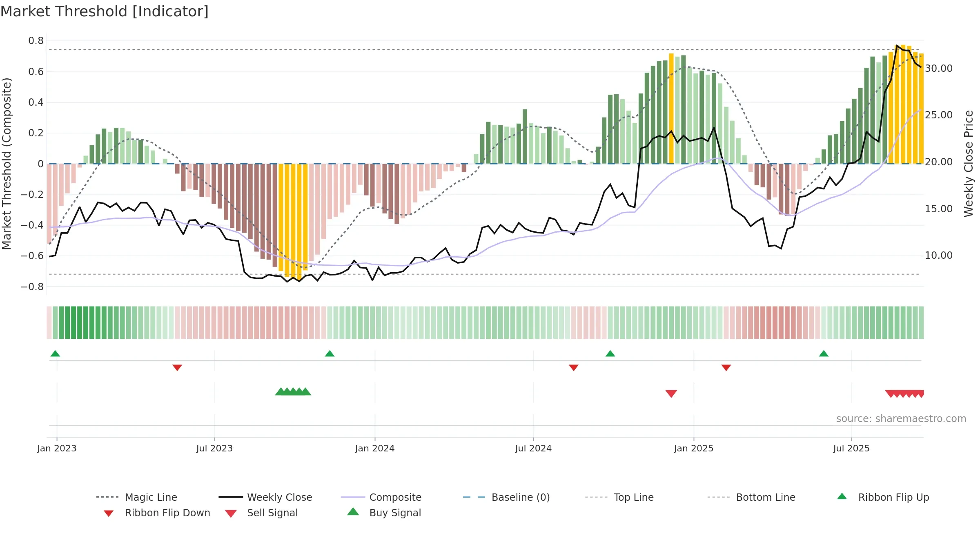Click the Buy Signal green triangle legend icon

(353, 511)
